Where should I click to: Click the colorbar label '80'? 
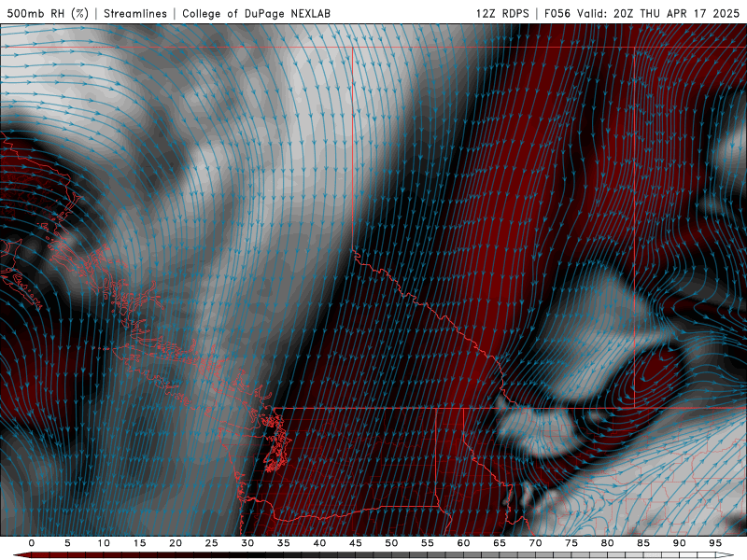(607, 543)
